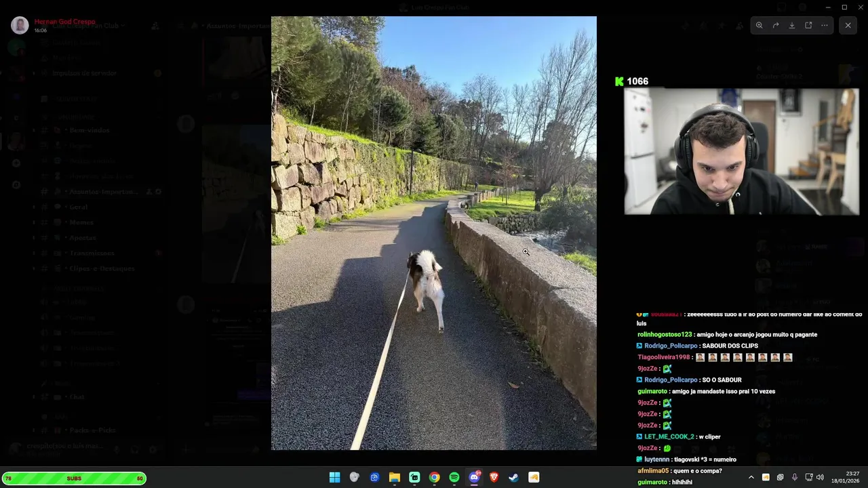Image resolution: width=868 pixels, height=488 pixels.
Task: Open the round grey taskbar app
Action: [354, 478]
